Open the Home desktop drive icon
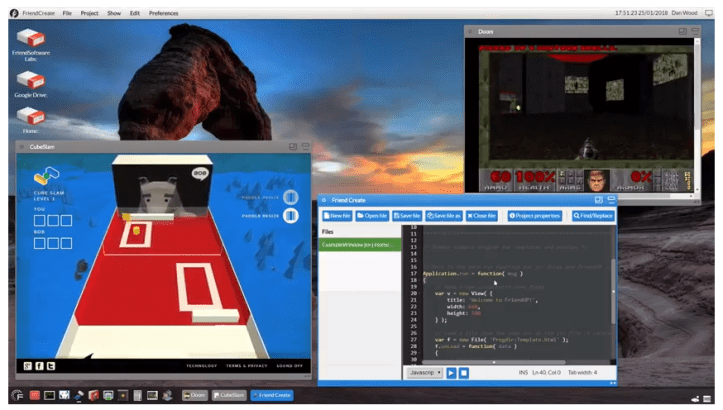This screenshot has width=723, height=410. pyautogui.click(x=30, y=118)
